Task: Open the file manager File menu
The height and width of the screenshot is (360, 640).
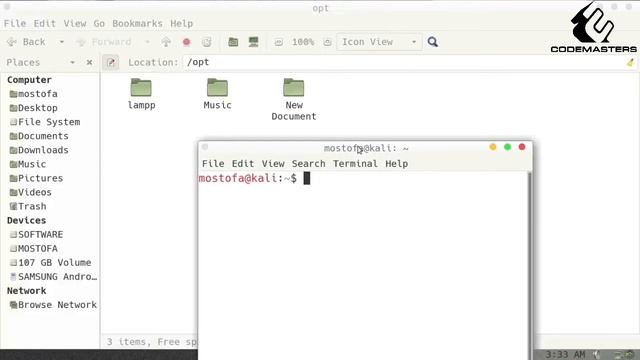Action: click(x=15, y=23)
